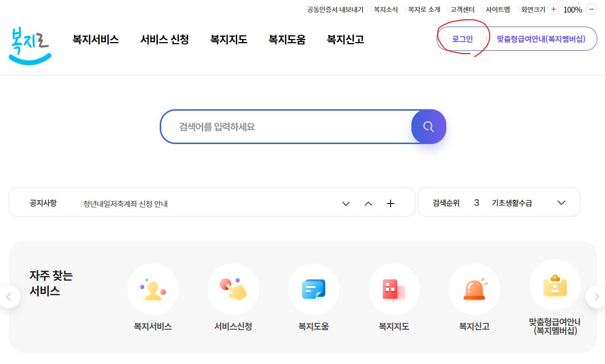Expand the full 공지사항 list with plus
605x364 pixels.
click(x=390, y=204)
